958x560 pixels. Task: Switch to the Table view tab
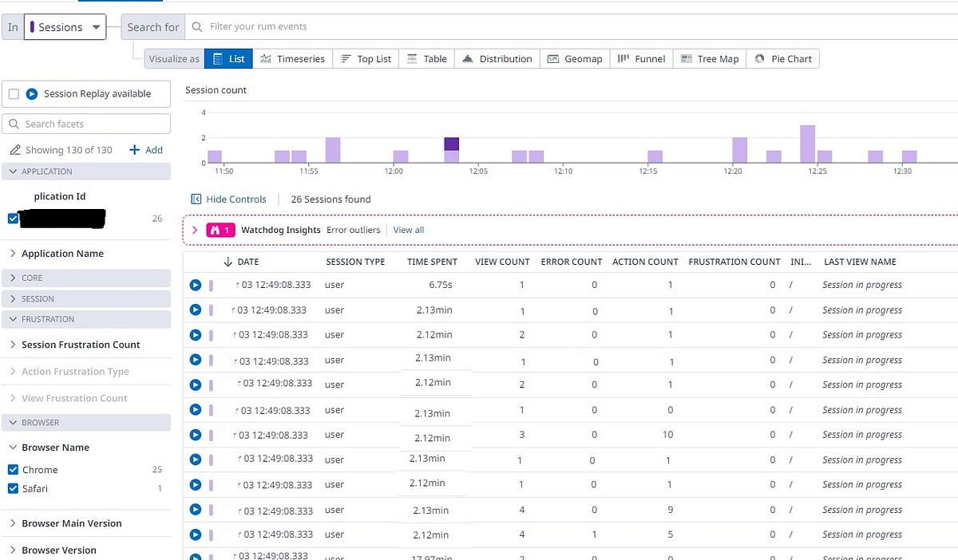(426, 58)
